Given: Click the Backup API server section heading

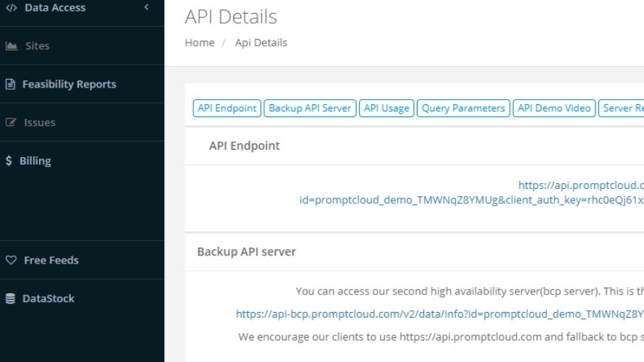Looking at the screenshot, I should [x=247, y=251].
